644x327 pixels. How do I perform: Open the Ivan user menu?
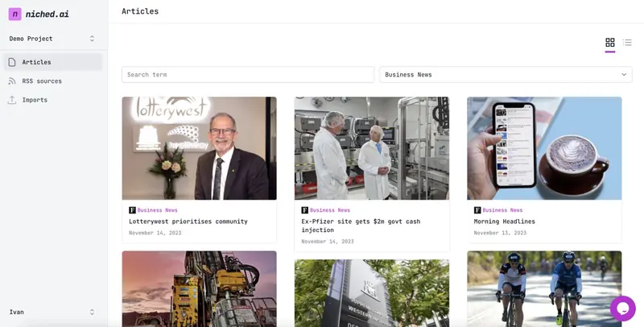52,313
